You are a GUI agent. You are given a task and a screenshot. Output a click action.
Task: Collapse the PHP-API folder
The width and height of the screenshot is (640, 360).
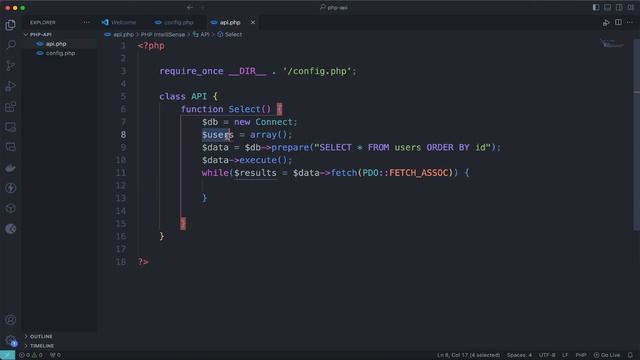[41, 35]
